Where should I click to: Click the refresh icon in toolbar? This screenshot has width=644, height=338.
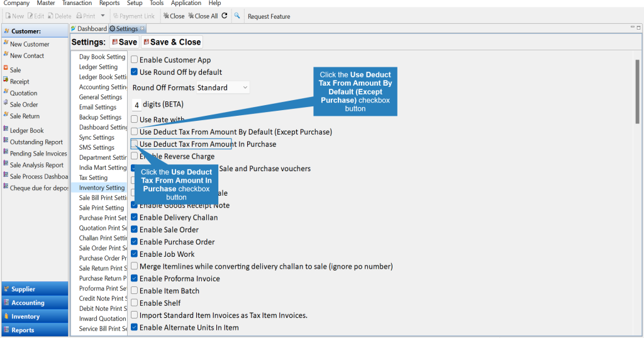(225, 16)
